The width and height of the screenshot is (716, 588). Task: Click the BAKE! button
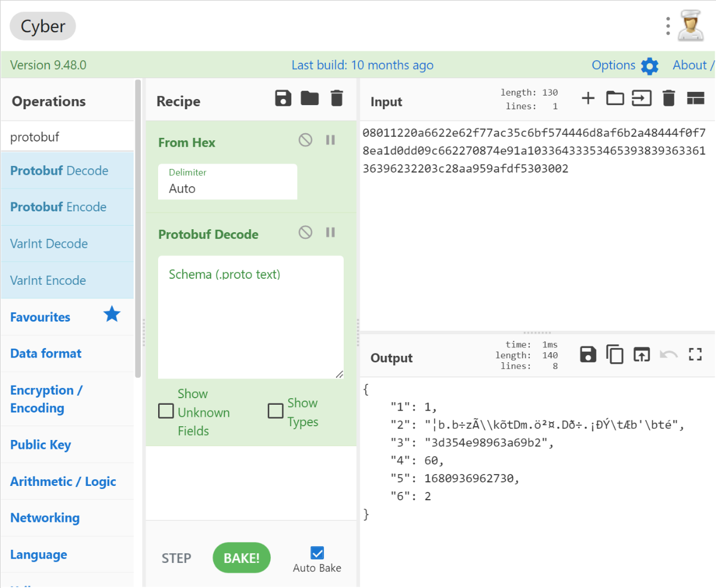pyautogui.click(x=242, y=558)
